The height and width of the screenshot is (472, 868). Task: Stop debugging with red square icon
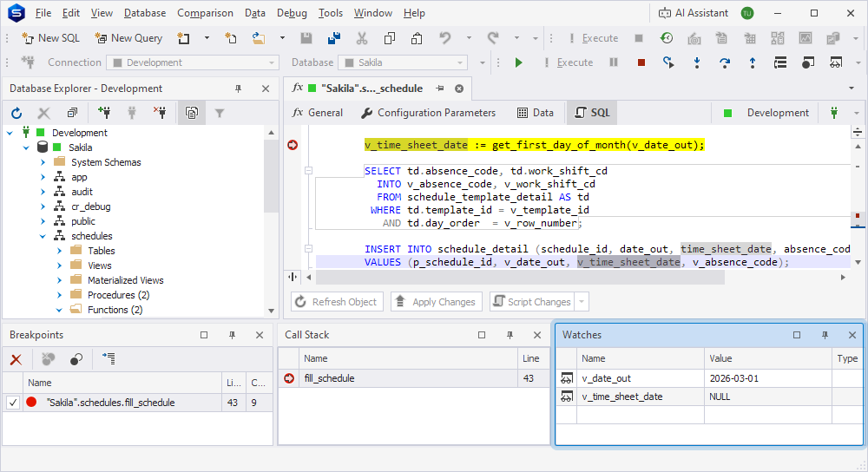click(x=641, y=62)
